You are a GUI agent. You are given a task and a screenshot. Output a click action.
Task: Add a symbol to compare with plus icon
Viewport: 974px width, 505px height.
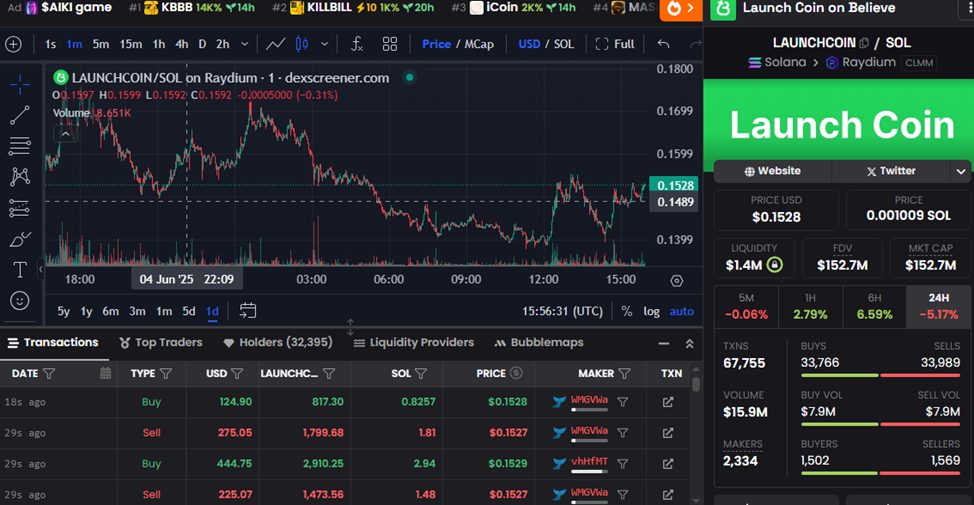pyautogui.click(x=13, y=44)
